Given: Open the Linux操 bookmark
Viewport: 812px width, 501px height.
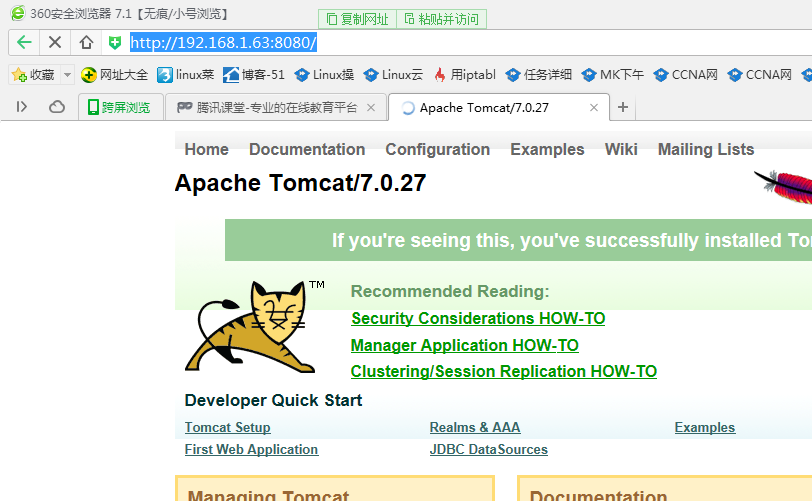Looking at the screenshot, I should [325, 75].
